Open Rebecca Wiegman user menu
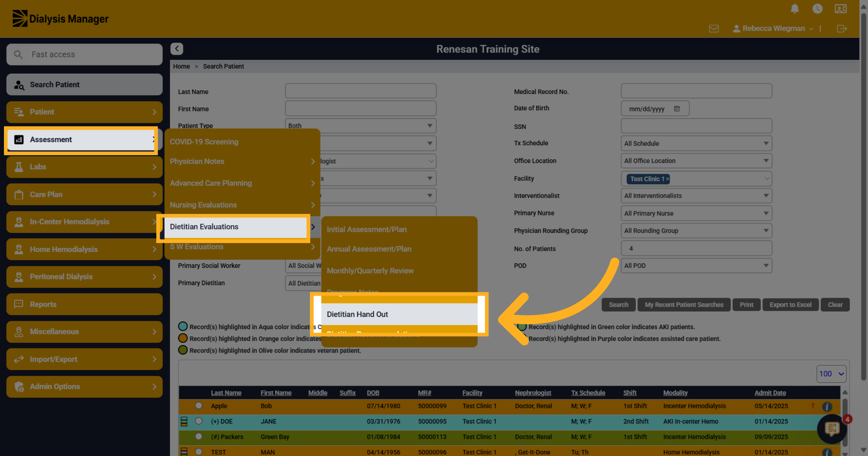 point(773,29)
